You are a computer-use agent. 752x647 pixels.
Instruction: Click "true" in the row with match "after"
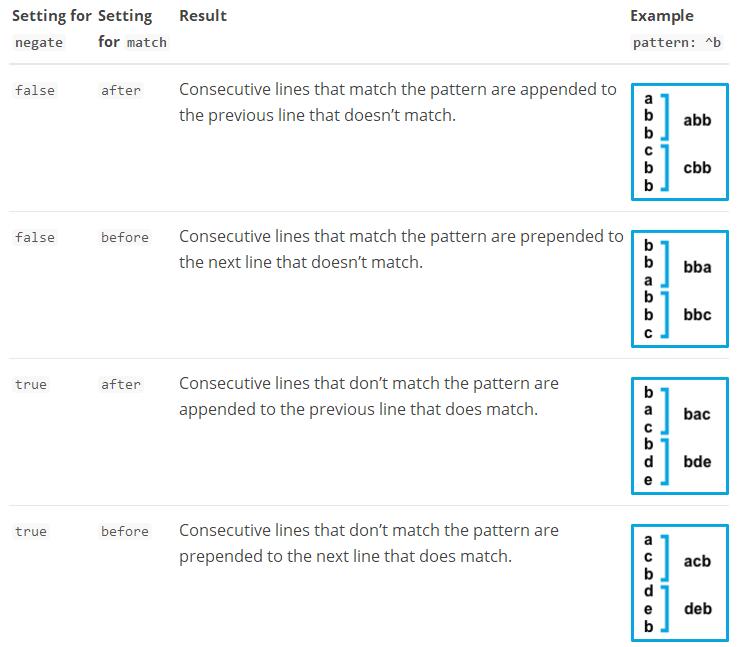tap(31, 385)
